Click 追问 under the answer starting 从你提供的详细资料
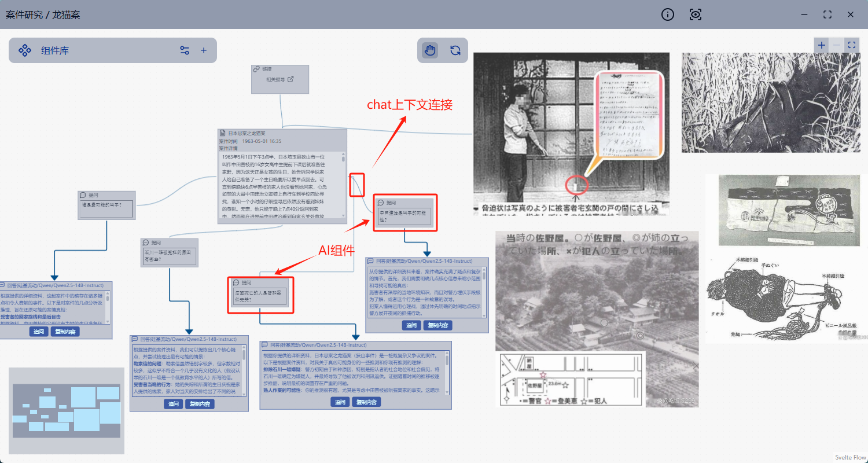 pos(411,325)
